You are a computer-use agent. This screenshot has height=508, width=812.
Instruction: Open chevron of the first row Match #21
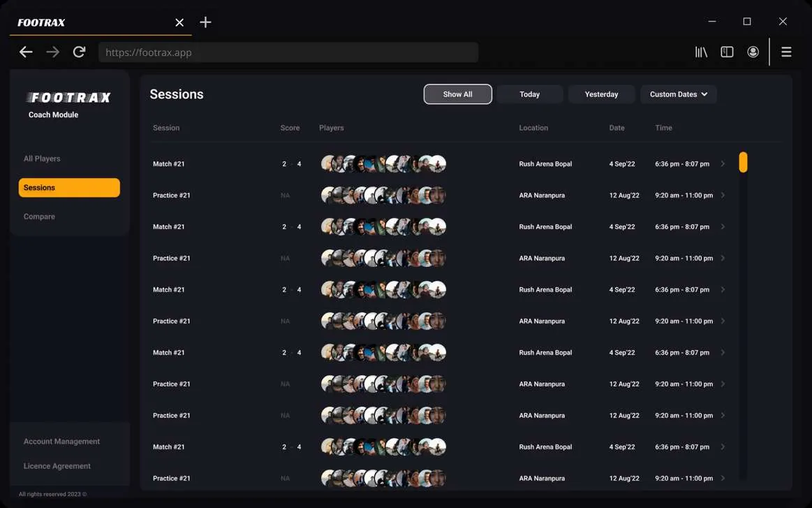[x=723, y=164]
